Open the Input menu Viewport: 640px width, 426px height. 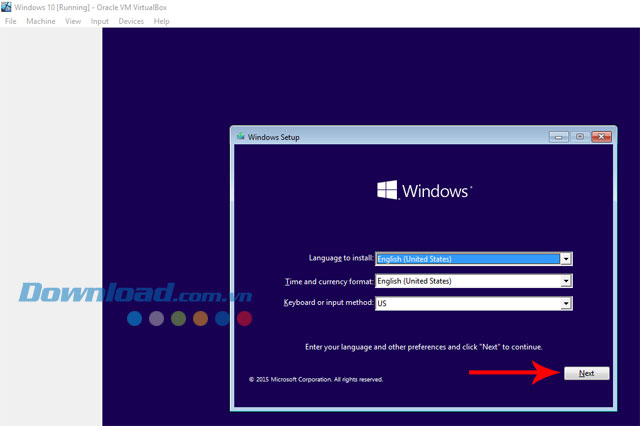(100, 21)
